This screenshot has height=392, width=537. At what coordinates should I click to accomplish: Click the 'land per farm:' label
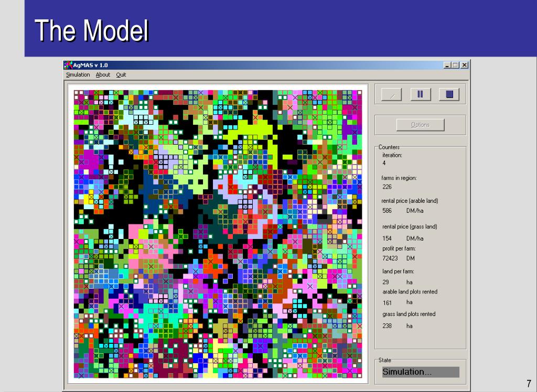[399, 271]
